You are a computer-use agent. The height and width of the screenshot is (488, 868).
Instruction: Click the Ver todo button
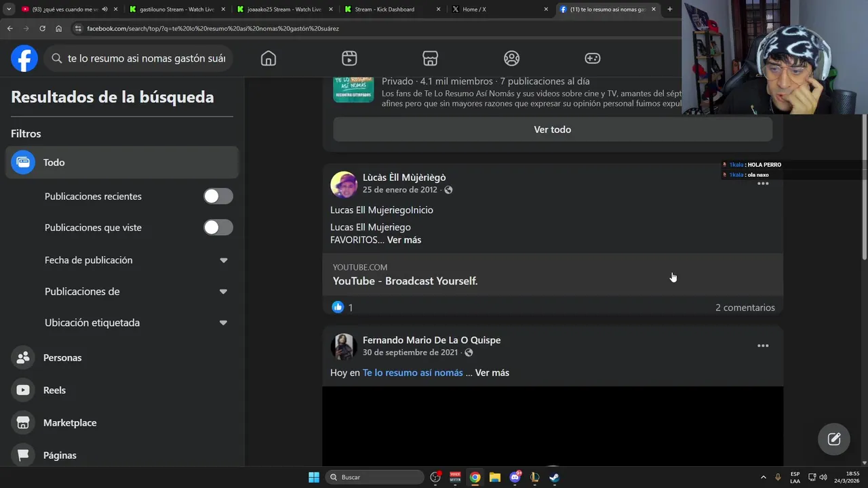(553, 129)
